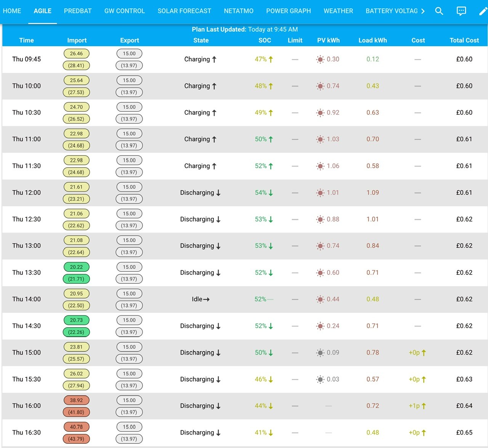Click the sun icon in Thu 09:45 row
Screen dimensions: 488x448
coord(320,59)
